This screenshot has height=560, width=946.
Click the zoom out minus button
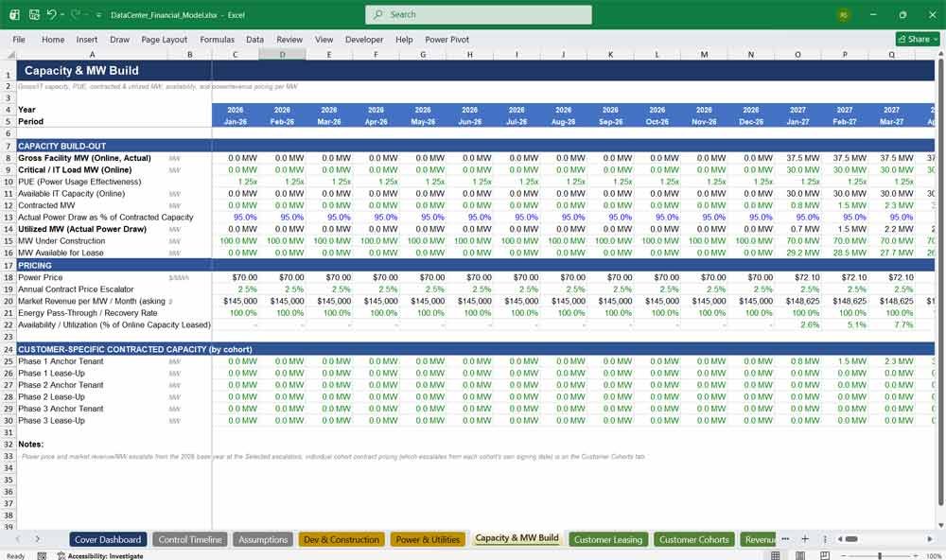click(x=844, y=556)
